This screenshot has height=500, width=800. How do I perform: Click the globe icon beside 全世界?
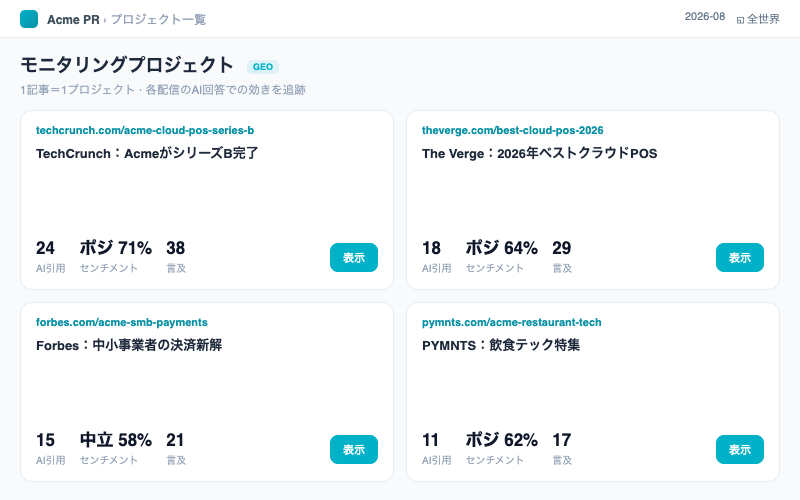(740, 20)
